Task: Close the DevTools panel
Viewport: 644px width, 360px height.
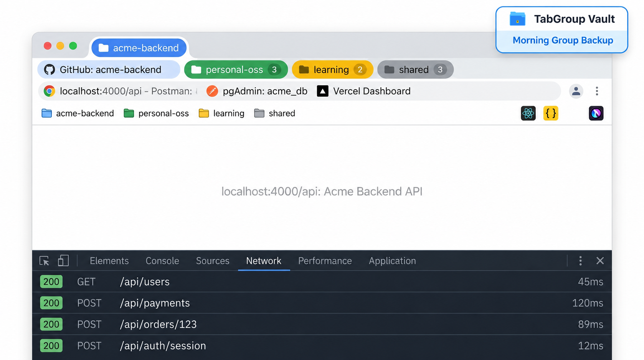Action: (600, 261)
